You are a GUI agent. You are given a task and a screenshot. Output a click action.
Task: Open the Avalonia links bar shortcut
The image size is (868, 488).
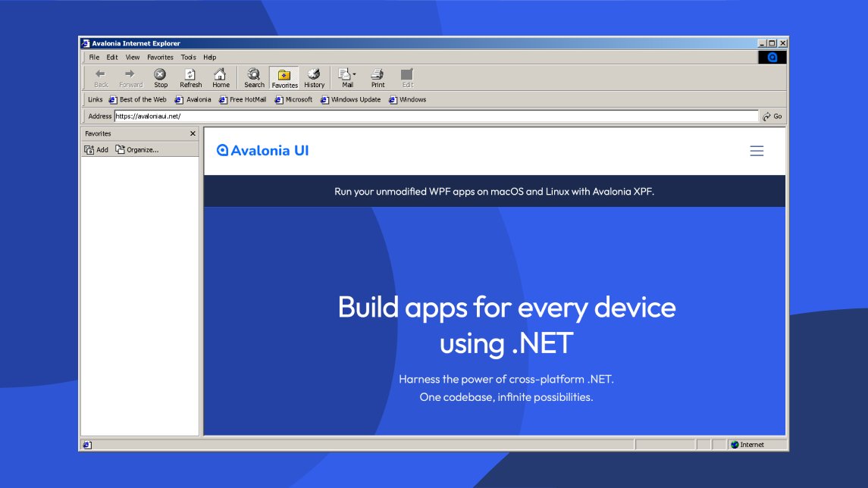pyautogui.click(x=193, y=99)
